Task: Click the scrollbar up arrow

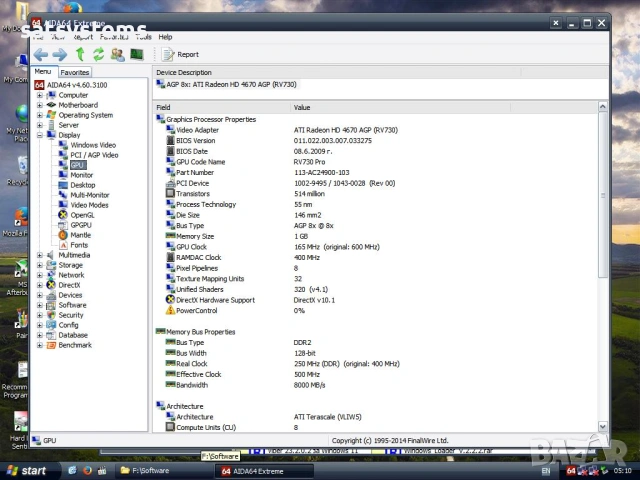Action: (602, 107)
